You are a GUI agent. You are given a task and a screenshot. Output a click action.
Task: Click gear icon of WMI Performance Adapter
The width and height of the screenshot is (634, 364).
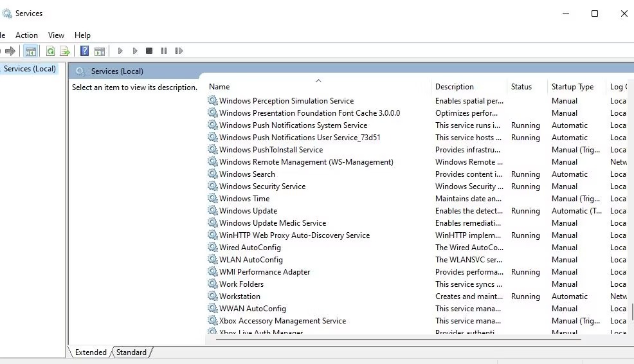[x=213, y=272]
